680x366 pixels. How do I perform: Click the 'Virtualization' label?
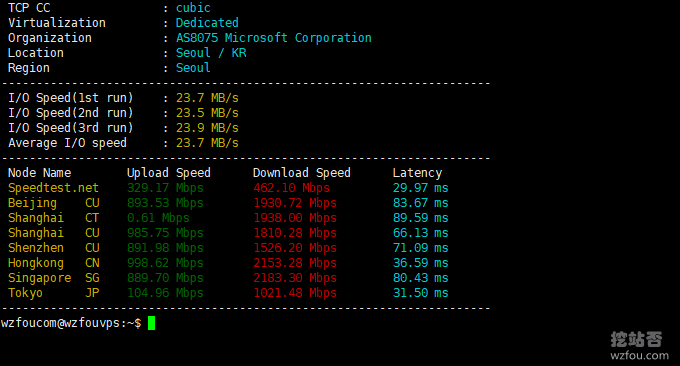[x=57, y=23]
